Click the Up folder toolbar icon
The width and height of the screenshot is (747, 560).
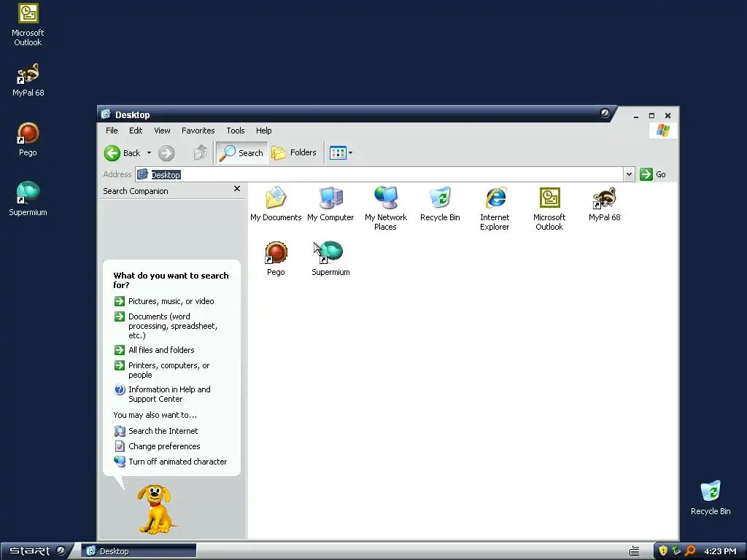pos(200,153)
